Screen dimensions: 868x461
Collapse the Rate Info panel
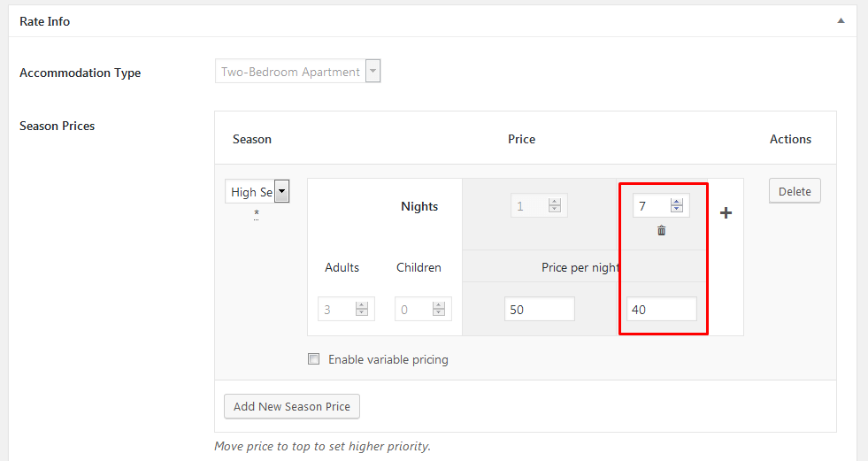click(841, 20)
